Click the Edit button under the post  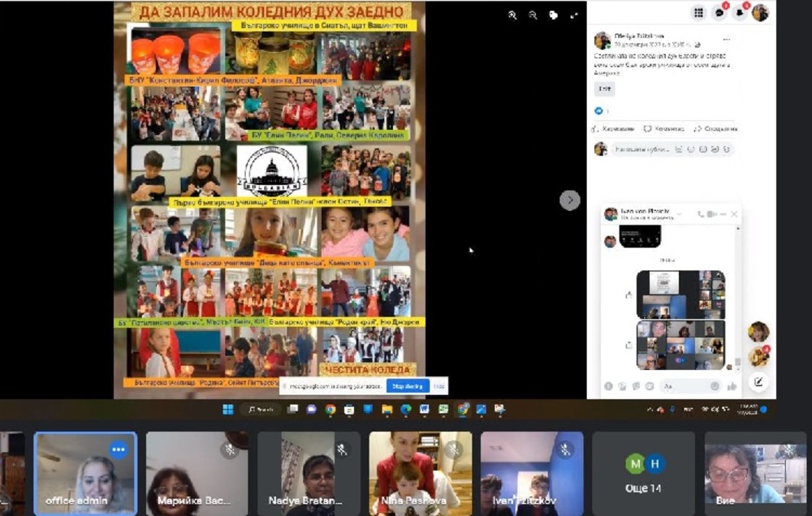(x=604, y=88)
